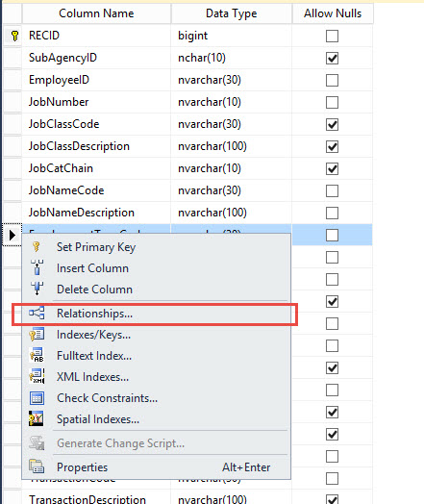
Task: Click the Insert Column icon
Action: pos(37,267)
